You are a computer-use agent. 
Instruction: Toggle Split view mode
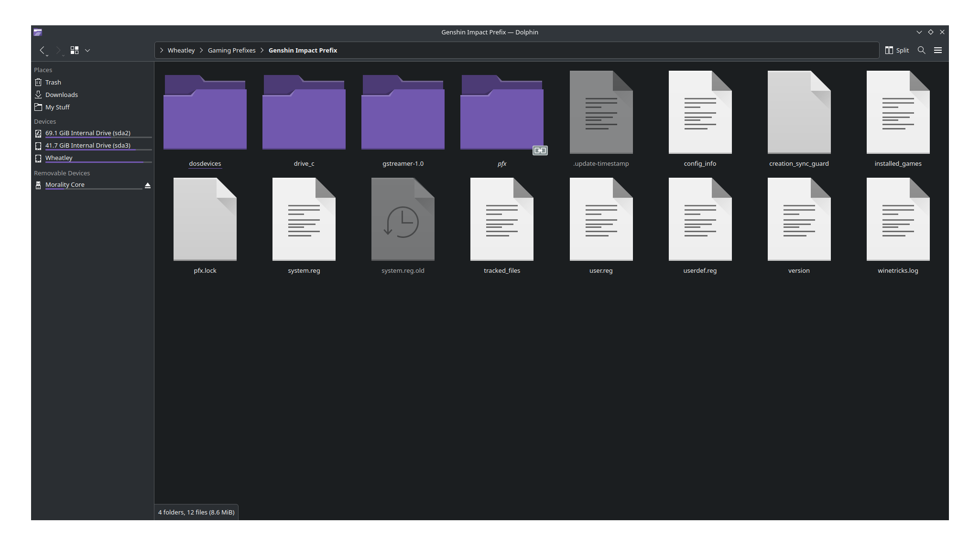(897, 50)
